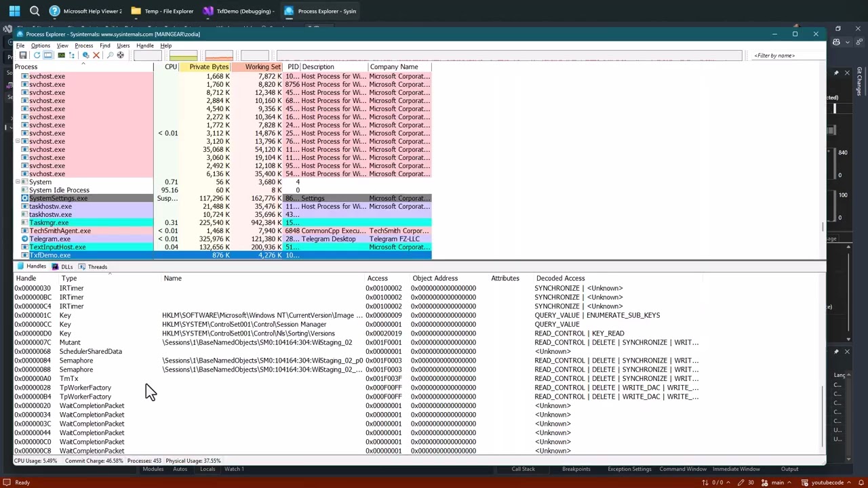Click the Commit Charge status bar entry
The height and width of the screenshot is (488, 868).
pyautogui.click(x=96, y=461)
